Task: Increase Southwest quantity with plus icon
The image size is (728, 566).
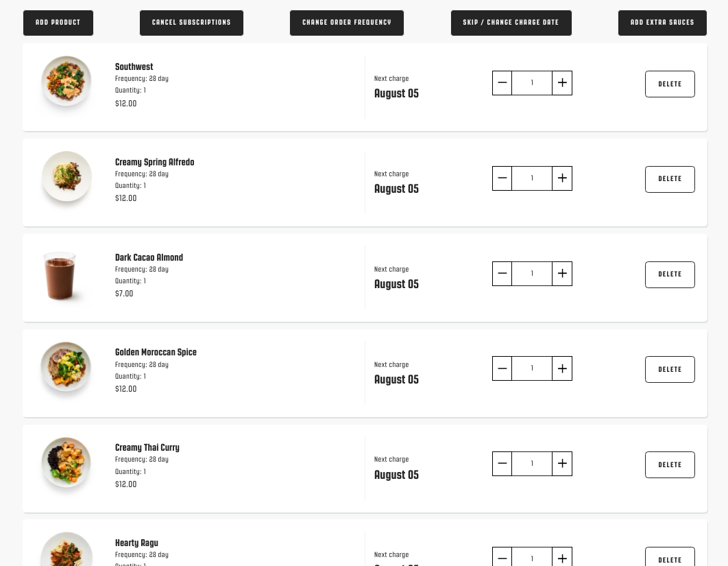Action: (x=562, y=83)
